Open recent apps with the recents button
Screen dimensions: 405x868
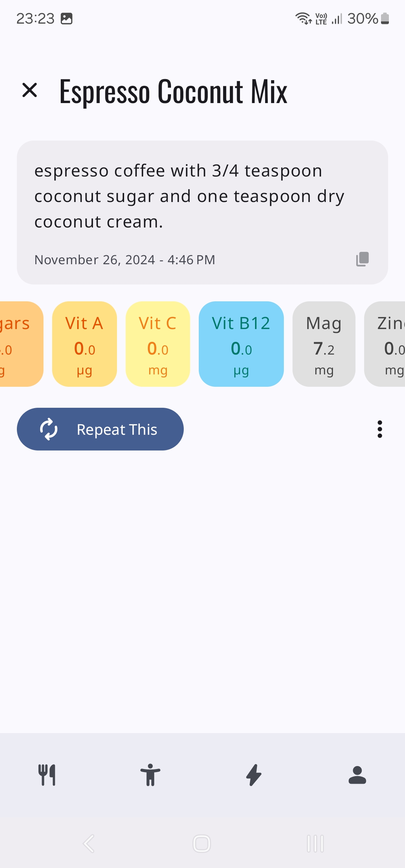(315, 843)
